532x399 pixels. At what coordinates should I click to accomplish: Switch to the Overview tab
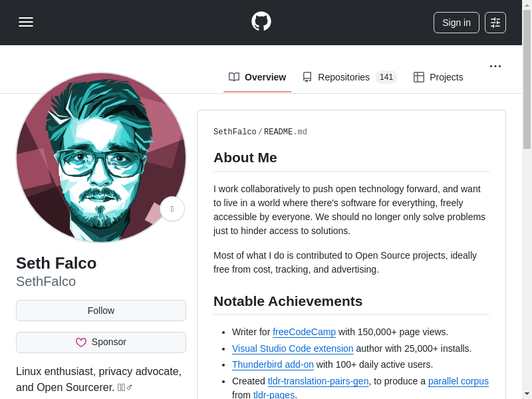265,77
